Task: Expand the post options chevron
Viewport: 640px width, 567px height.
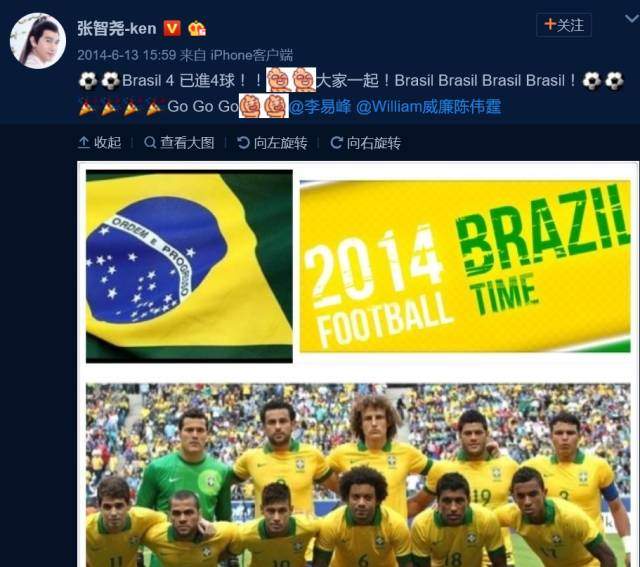Action: (x=632, y=18)
